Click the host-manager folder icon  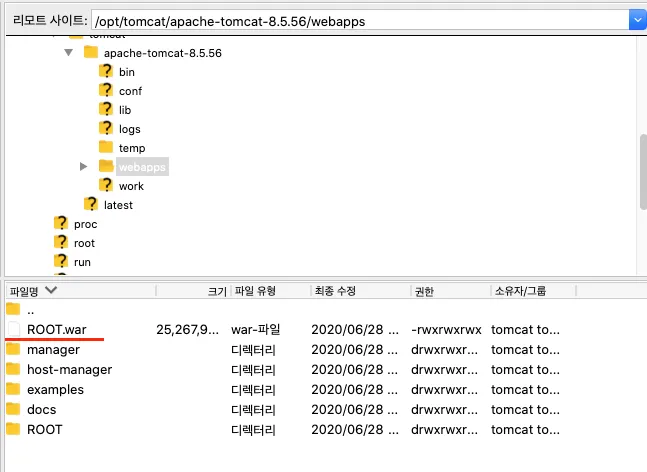tap(13, 369)
